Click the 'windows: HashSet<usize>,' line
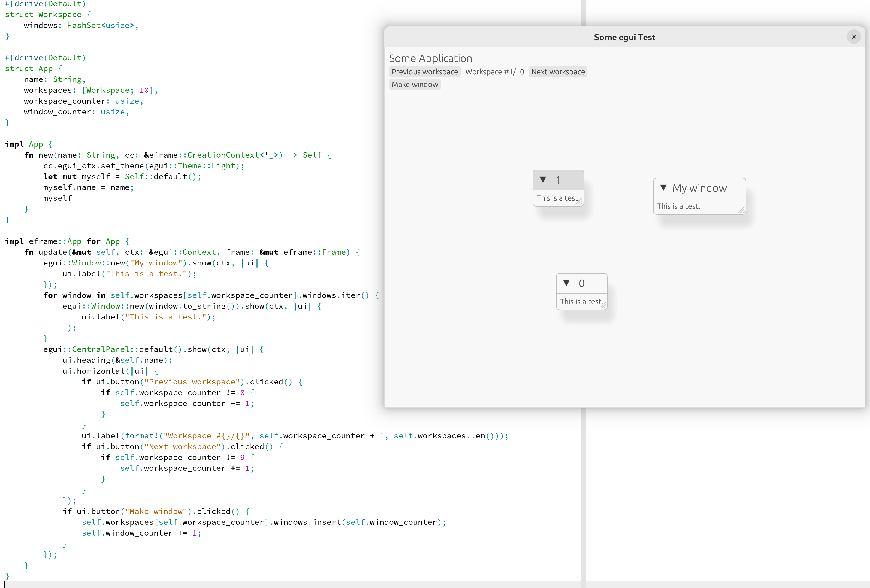 (x=81, y=25)
